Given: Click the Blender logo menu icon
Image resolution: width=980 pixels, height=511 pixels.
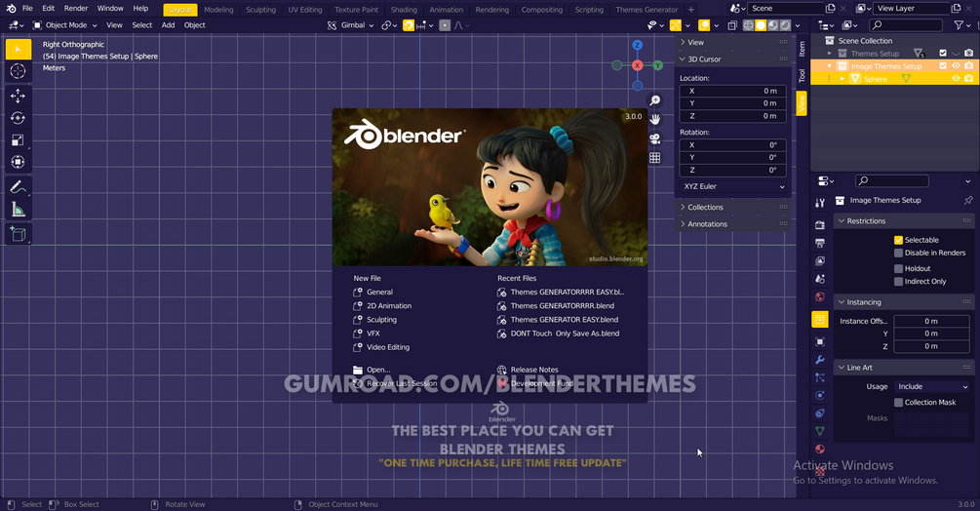Looking at the screenshot, I should point(11,8).
